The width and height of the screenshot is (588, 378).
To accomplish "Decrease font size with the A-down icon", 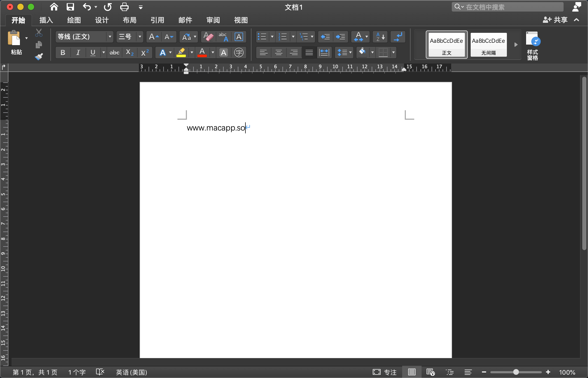I will [x=169, y=37].
